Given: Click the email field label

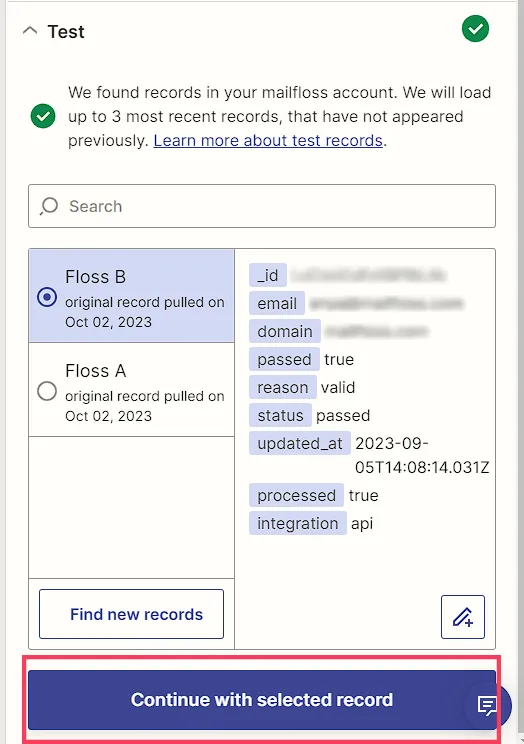Looking at the screenshot, I should coord(277,303).
